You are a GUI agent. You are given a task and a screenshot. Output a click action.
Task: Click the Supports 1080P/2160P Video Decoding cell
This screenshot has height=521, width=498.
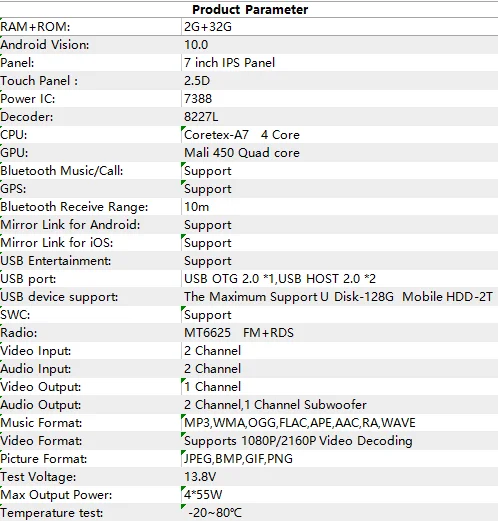tap(340, 441)
